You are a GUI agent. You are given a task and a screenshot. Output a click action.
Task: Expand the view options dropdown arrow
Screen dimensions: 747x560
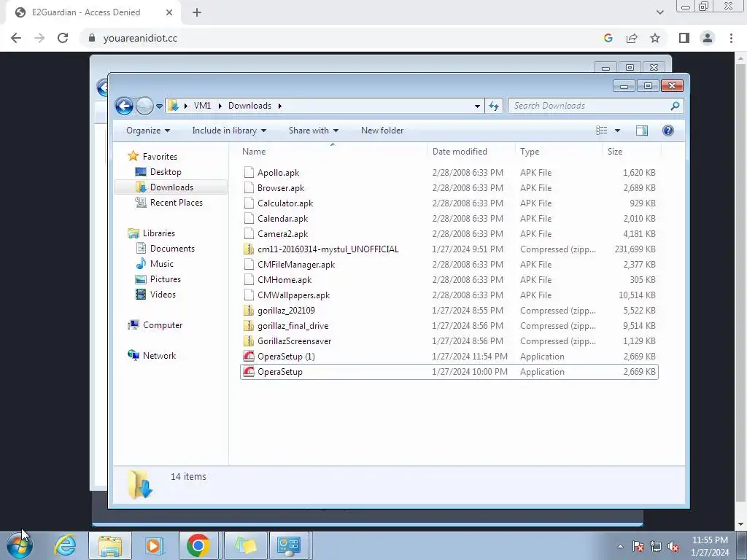(617, 131)
